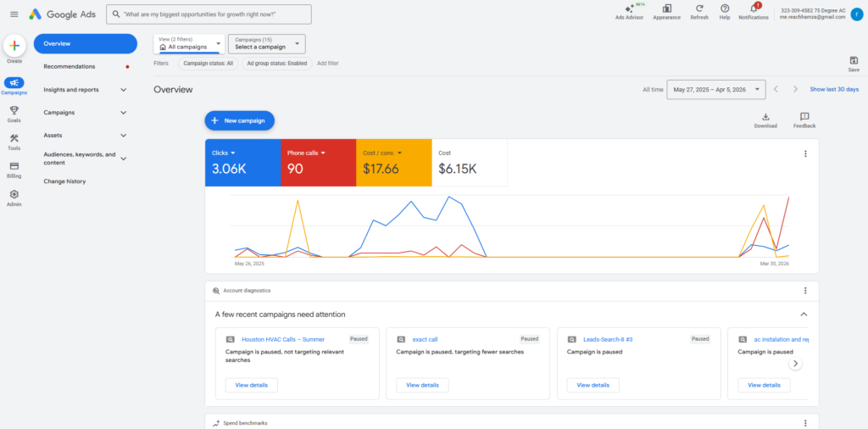
Task: View details for exact call campaign
Action: pos(422,385)
